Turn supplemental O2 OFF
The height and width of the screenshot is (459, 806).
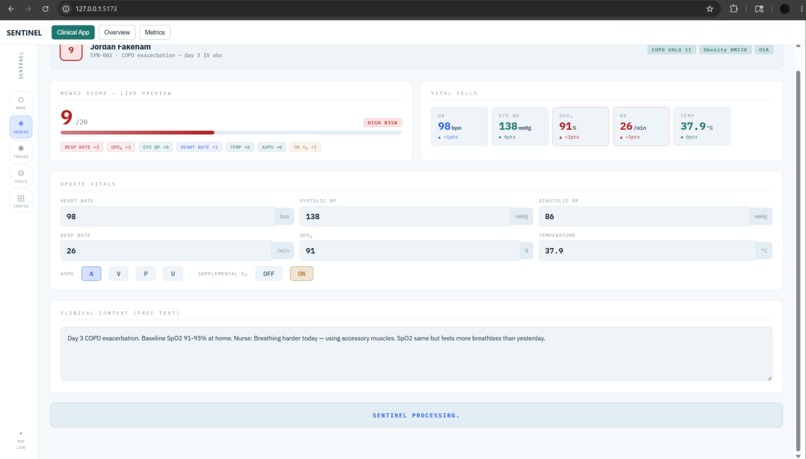tap(269, 273)
